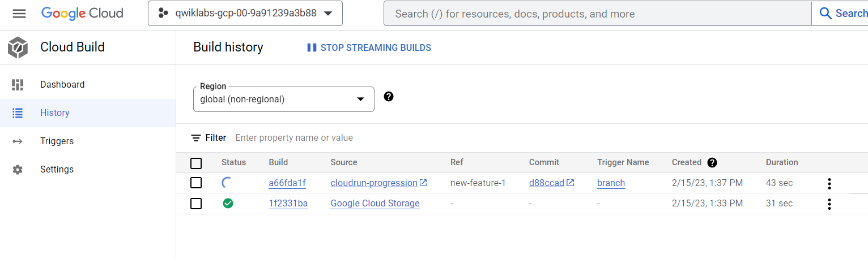Select History in the sidebar
The image size is (868, 259).
(88, 113)
